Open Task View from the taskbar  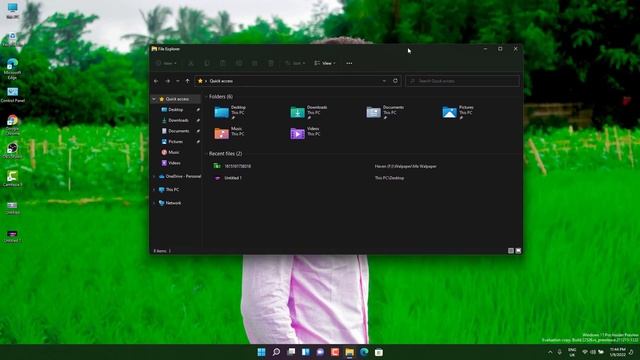(x=291, y=352)
